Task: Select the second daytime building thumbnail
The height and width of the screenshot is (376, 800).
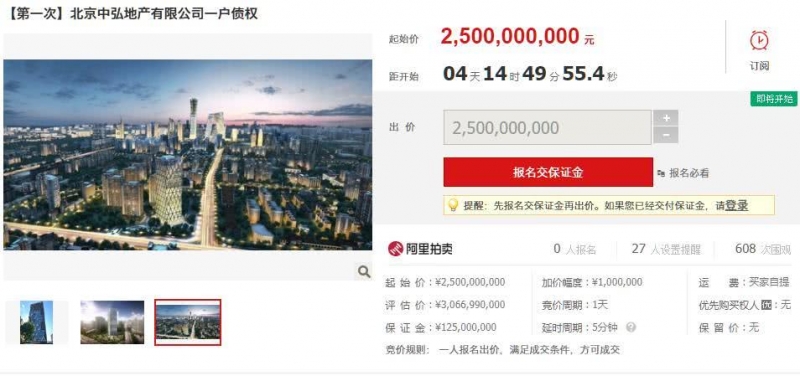Action: tap(112, 322)
